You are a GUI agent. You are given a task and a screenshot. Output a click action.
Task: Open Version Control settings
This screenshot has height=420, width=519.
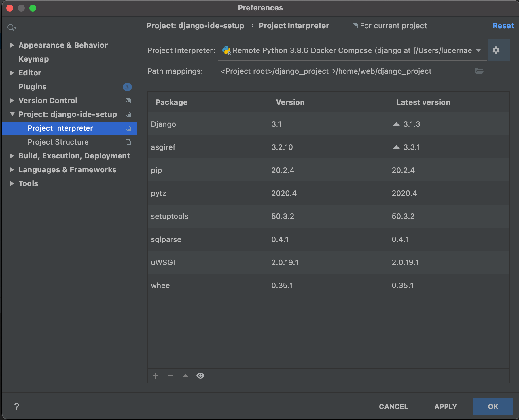[x=48, y=101]
